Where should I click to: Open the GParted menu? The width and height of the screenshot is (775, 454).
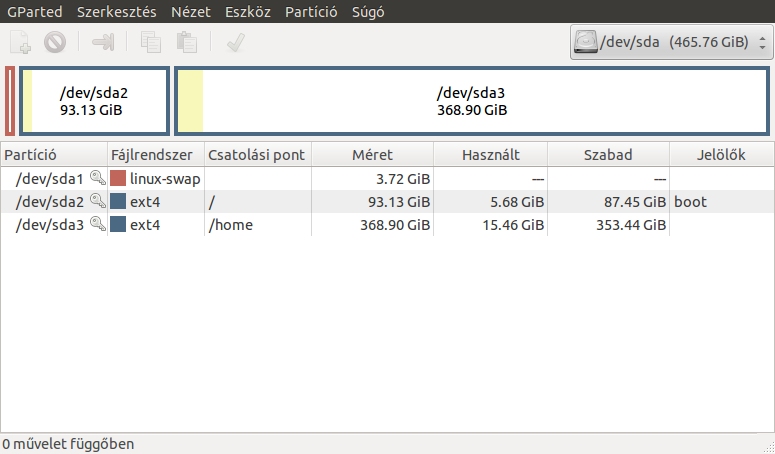tap(35, 12)
